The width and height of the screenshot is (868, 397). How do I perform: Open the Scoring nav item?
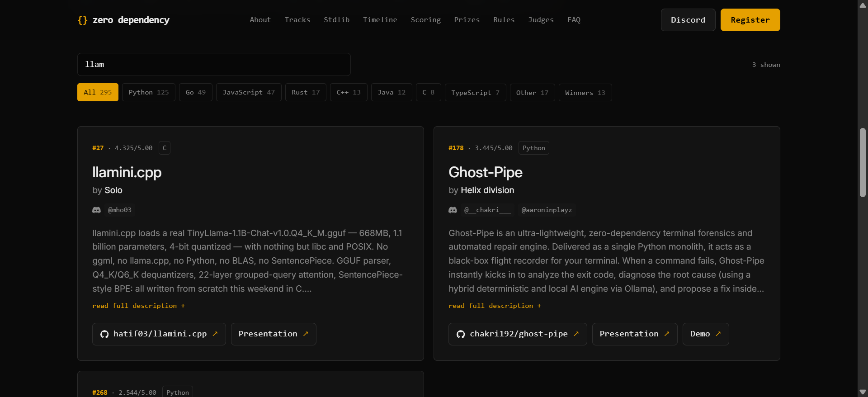point(426,20)
